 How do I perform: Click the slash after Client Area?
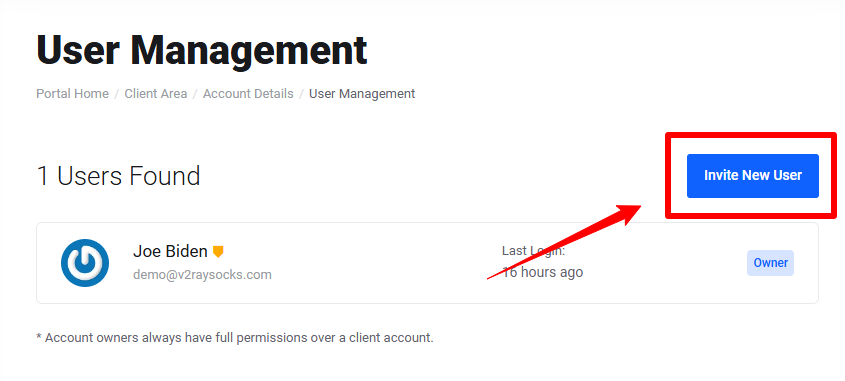[x=195, y=94]
